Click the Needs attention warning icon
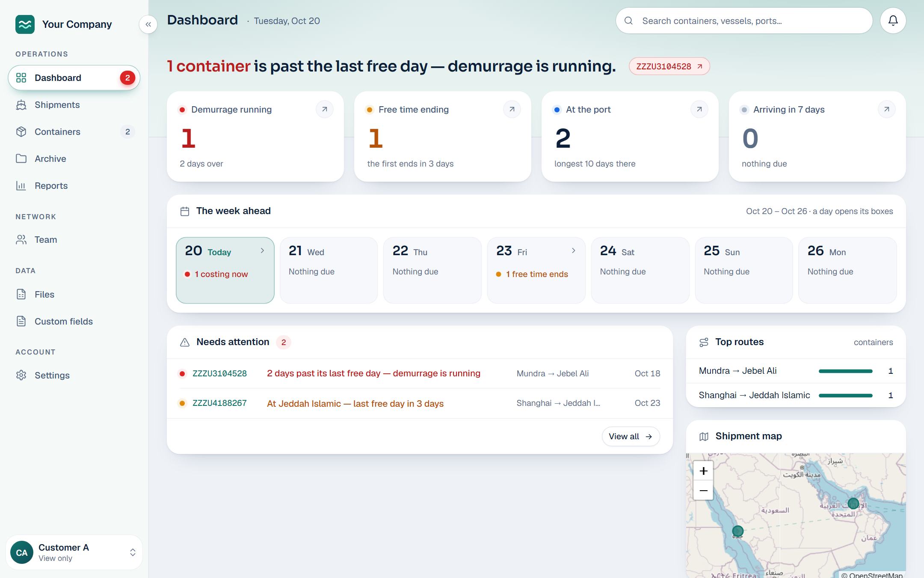Viewport: 924px width, 578px height. pyautogui.click(x=185, y=342)
